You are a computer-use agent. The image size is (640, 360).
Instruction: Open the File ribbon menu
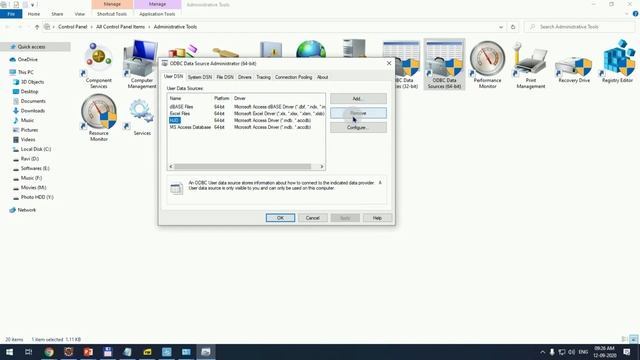11,14
